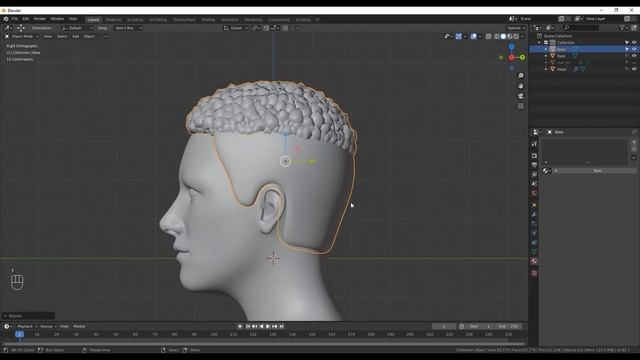Open the Output properties tab
Image resolution: width=640 pixels, height=360 pixels.
point(534,165)
